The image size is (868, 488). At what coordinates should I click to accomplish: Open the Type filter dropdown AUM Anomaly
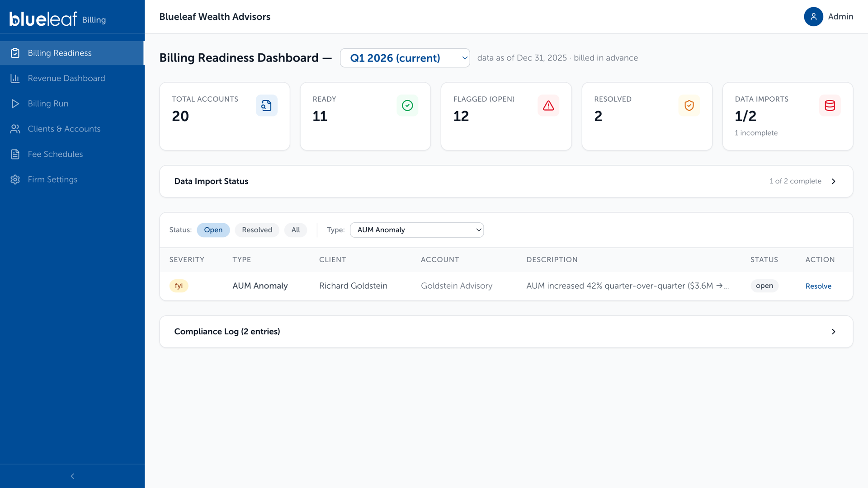417,230
